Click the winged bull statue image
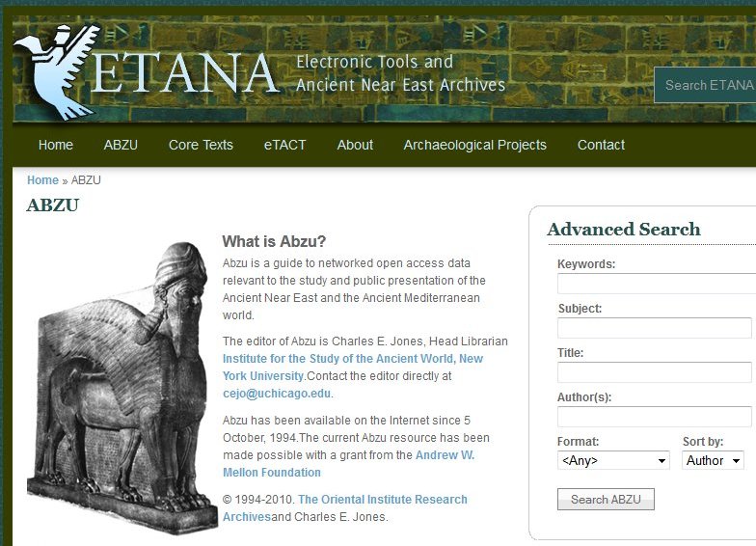 click(121, 388)
